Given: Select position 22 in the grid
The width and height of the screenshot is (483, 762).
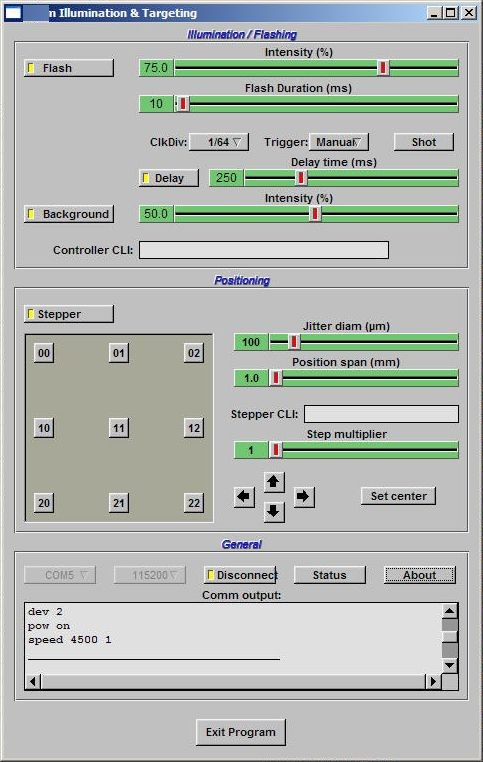Looking at the screenshot, I should click(x=194, y=503).
